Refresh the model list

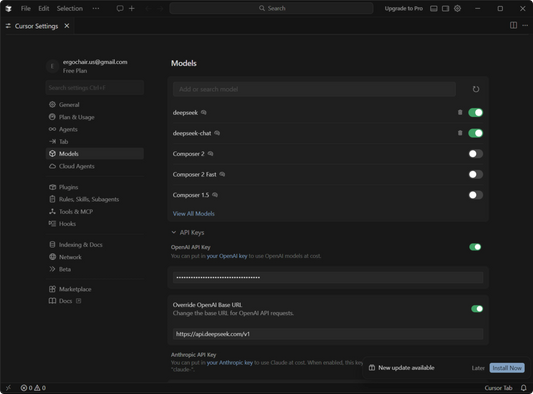point(476,89)
